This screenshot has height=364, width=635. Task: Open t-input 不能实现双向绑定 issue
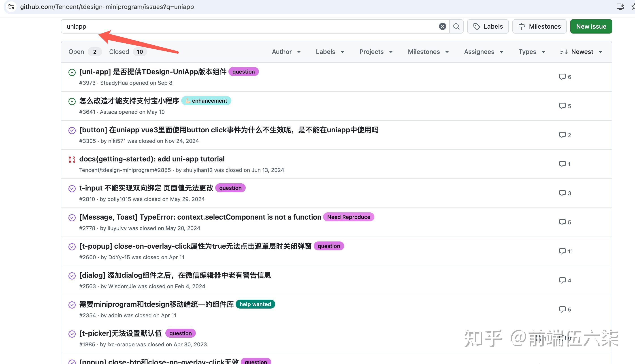point(146,188)
